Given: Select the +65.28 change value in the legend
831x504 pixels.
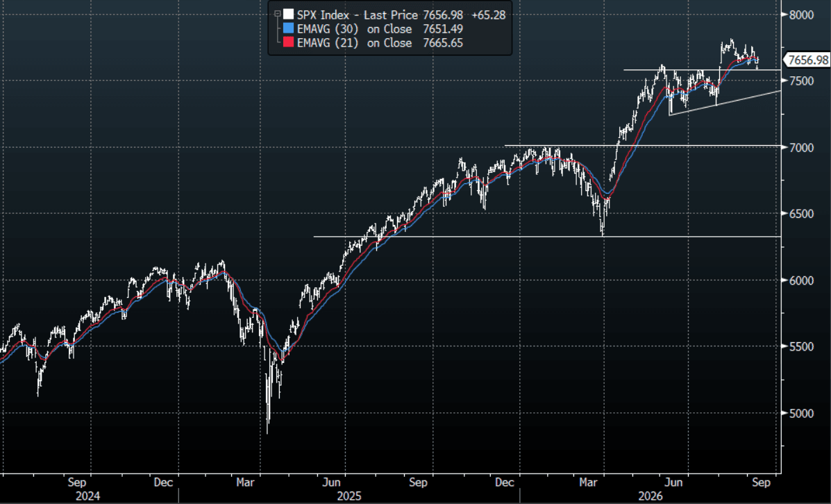Looking at the screenshot, I should pos(489,15).
